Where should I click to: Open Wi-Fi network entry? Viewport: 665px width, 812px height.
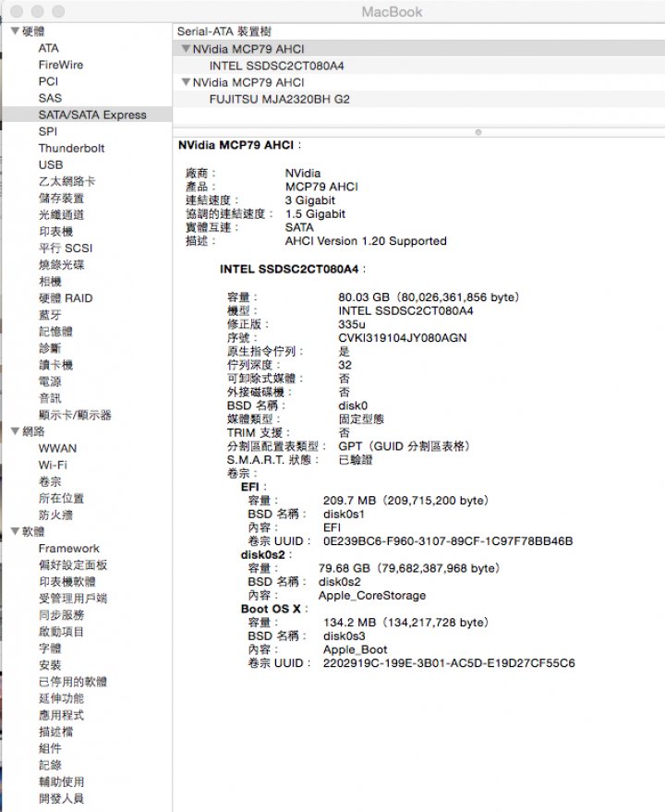53,465
